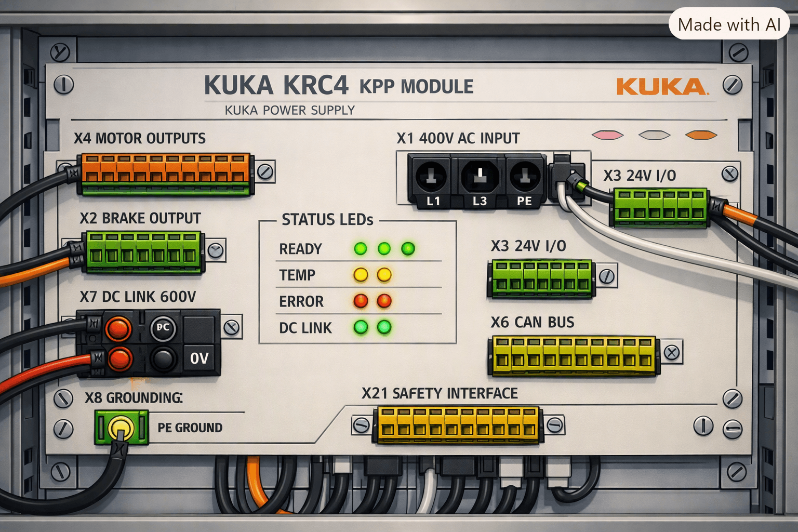Click the X3 connector with cables attached
Screen dimensions: 798x532
tap(661, 208)
